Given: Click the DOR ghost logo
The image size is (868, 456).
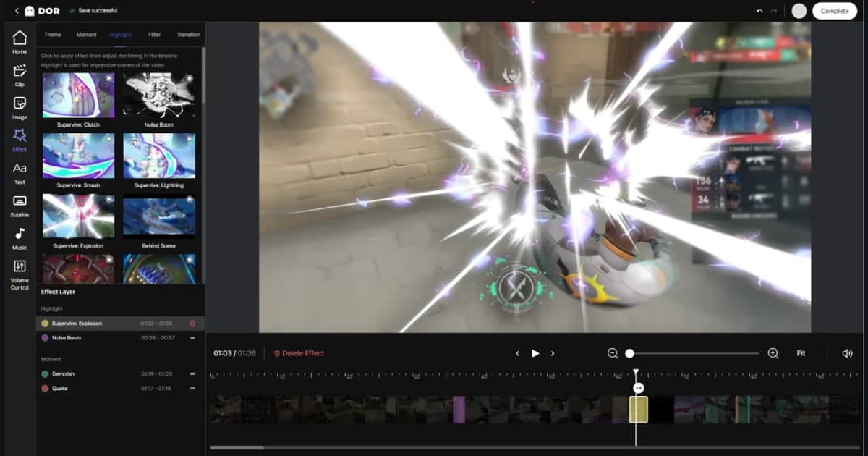Looking at the screenshot, I should (30, 11).
